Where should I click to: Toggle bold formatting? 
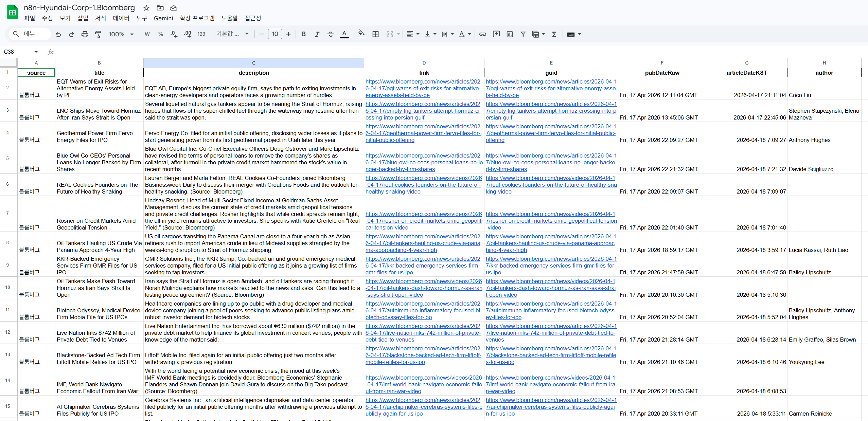click(304, 34)
